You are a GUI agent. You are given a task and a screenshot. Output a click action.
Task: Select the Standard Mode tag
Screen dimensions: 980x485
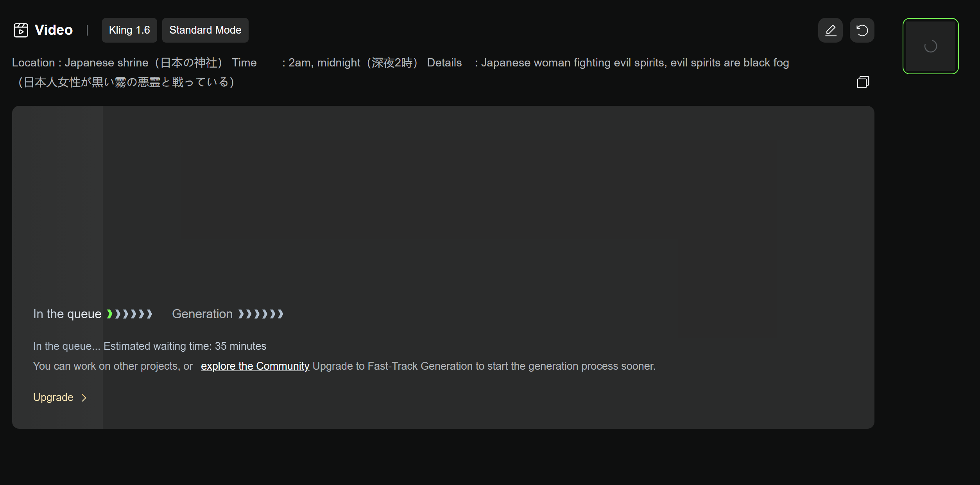click(x=205, y=30)
